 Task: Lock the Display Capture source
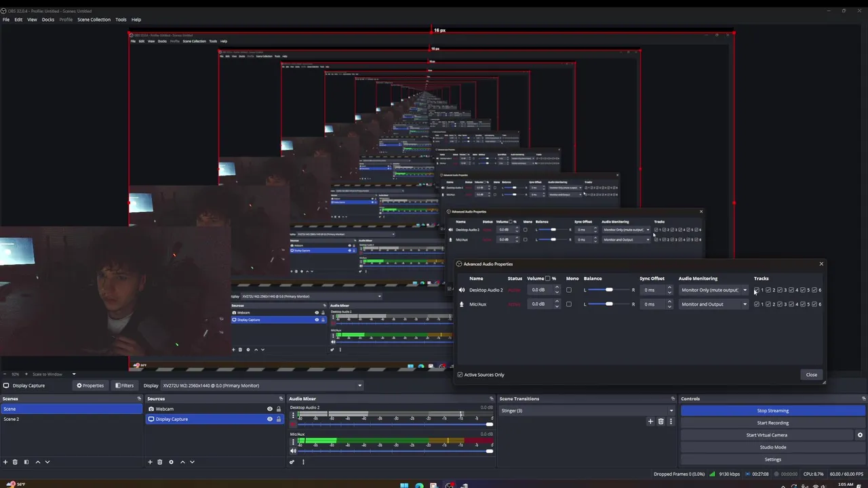tap(278, 419)
